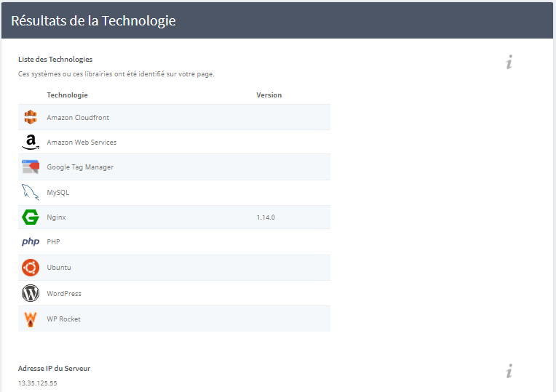This screenshot has width=556, height=392.
Task: Click the server IP '13.35.125.55'
Action: pos(38,383)
